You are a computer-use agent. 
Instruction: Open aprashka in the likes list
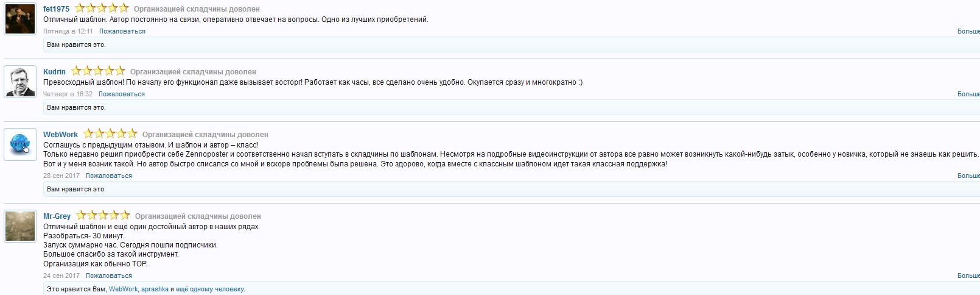[x=155, y=289]
